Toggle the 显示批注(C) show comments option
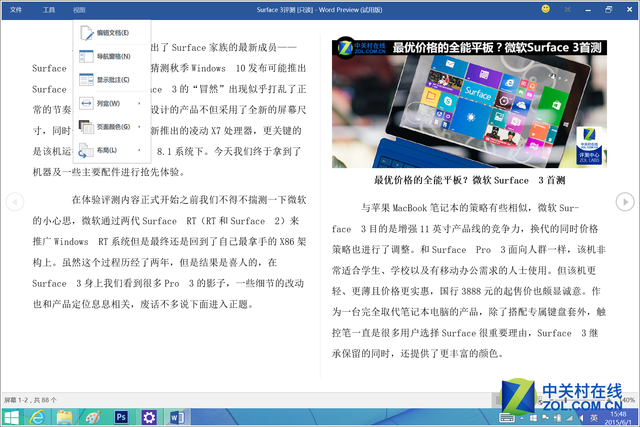Image resolution: width=640 pixels, height=427 pixels. [x=112, y=80]
